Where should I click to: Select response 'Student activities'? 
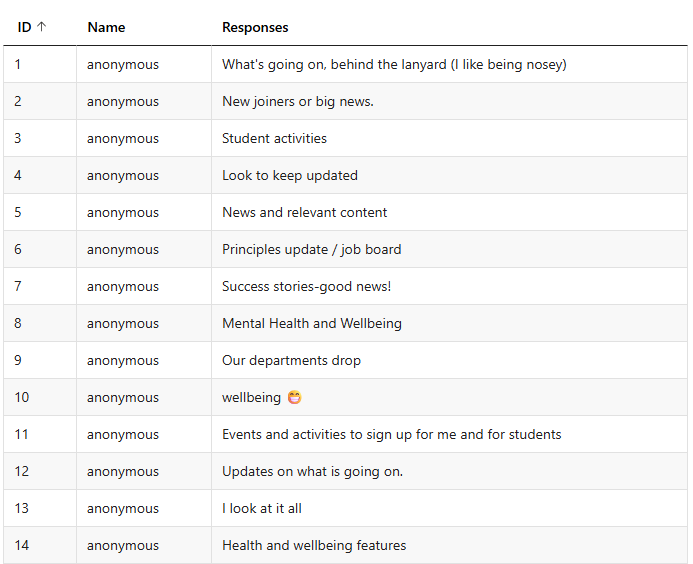click(x=274, y=138)
